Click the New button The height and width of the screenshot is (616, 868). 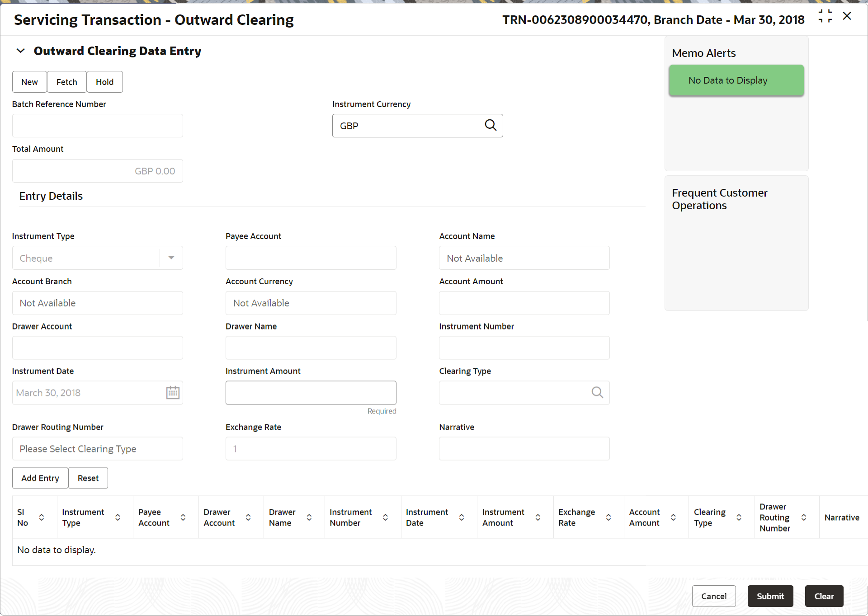[x=29, y=82]
